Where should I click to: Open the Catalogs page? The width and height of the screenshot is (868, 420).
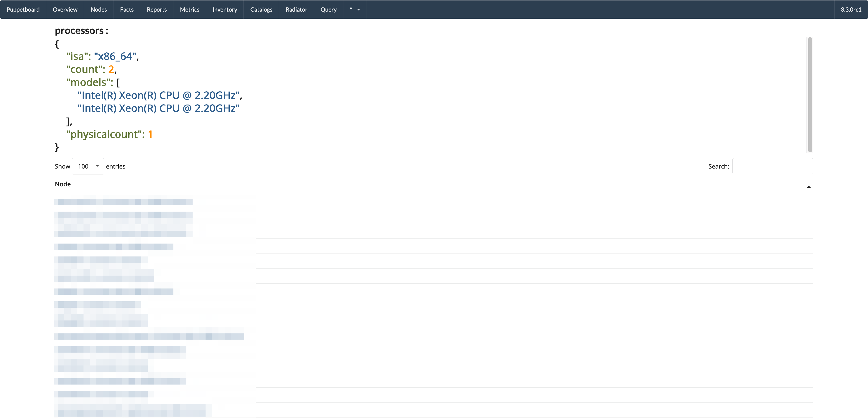(x=261, y=9)
